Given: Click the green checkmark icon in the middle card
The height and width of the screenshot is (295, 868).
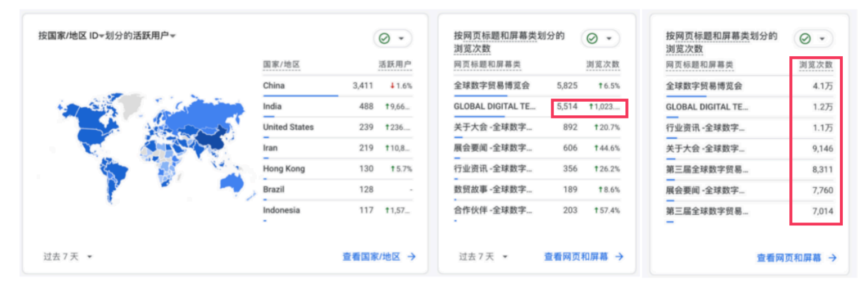Looking at the screenshot, I should 592,39.
